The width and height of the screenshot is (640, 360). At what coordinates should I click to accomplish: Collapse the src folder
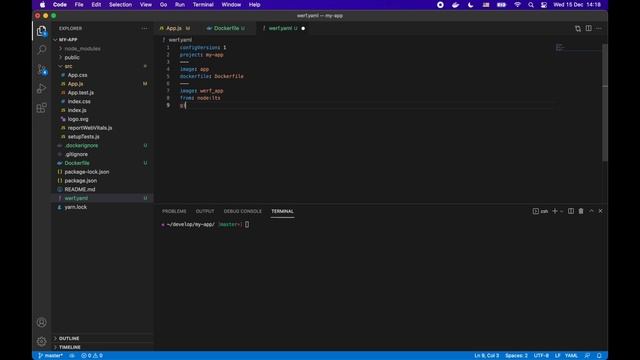pos(68,66)
